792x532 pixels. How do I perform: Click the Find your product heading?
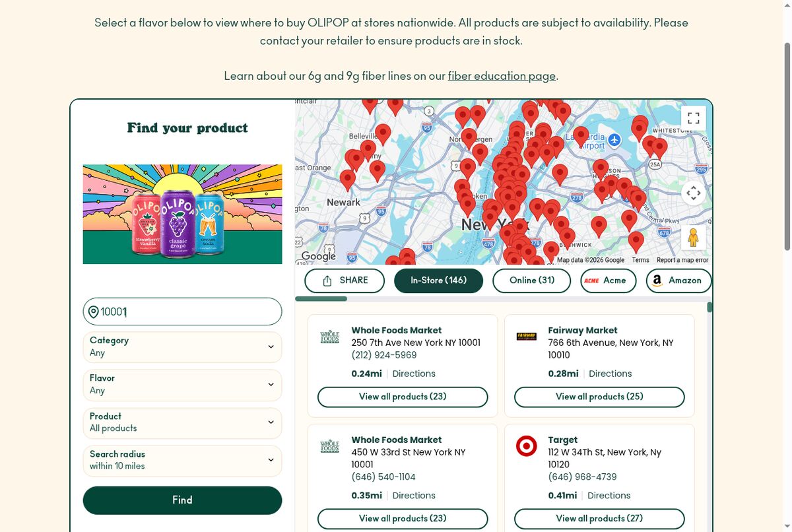[187, 128]
